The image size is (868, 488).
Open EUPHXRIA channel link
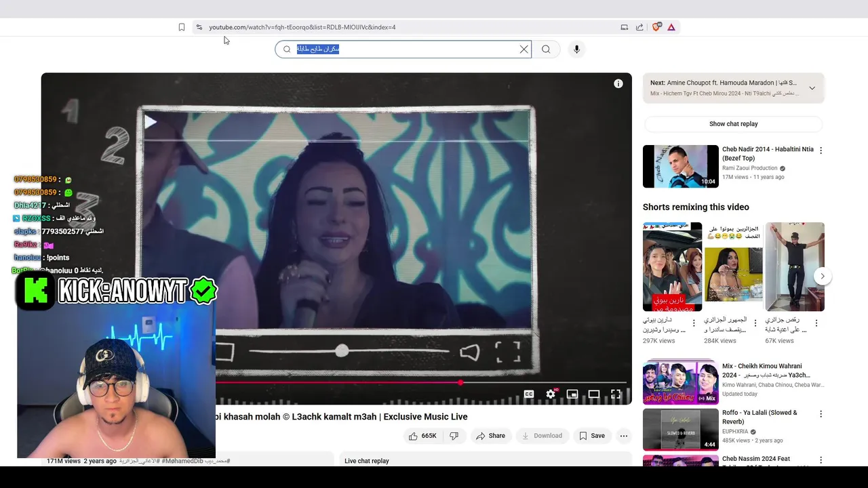pos(735,432)
